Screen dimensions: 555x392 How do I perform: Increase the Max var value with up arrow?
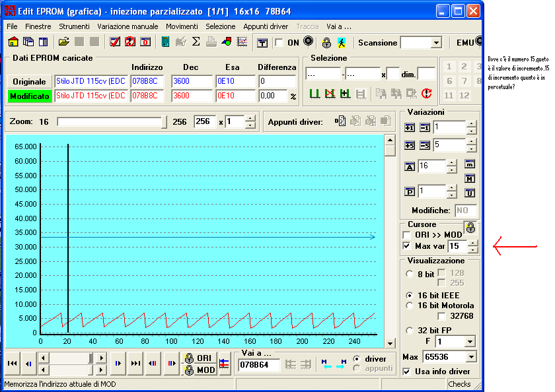(x=473, y=244)
